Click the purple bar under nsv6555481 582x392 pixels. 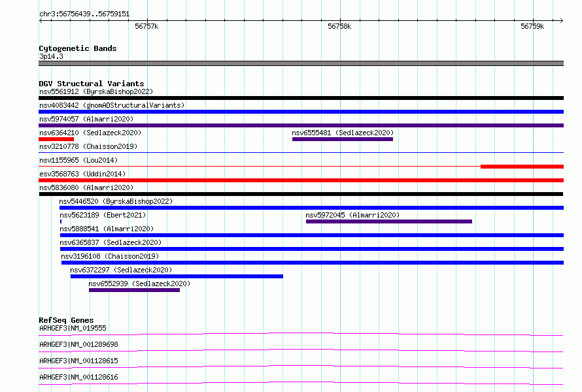point(343,139)
